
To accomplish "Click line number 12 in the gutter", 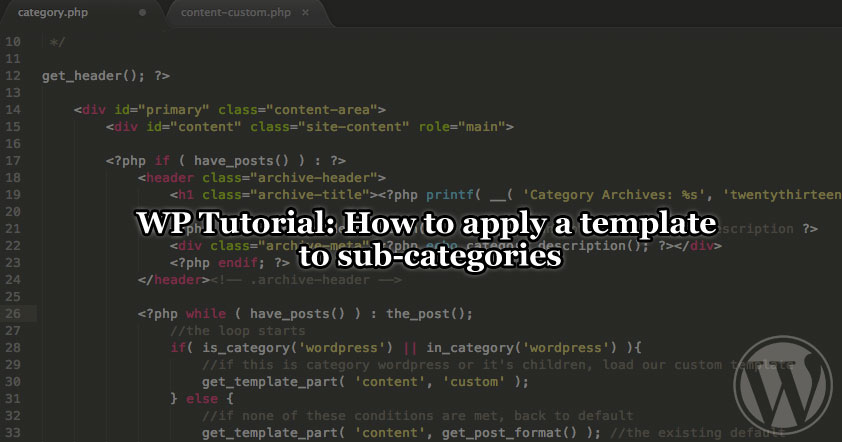I will (13, 76).
